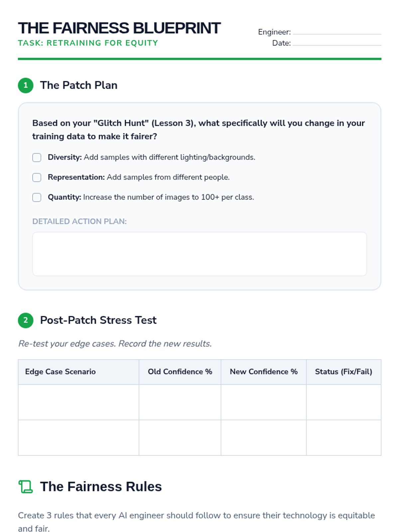Click first row Status (Fix/Fail) cell
This screenshot has width=399, height=532.
click(x=343, y=402)
